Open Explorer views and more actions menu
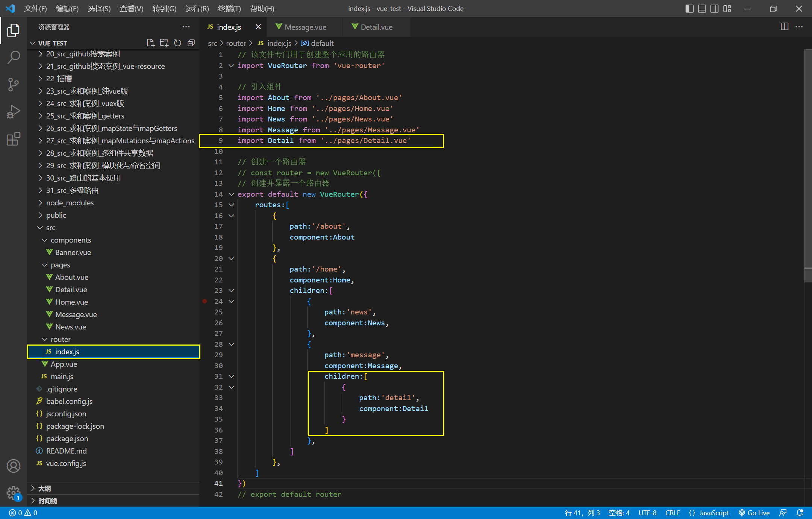The height and width of the screenshot is (519, 812). 186,27
